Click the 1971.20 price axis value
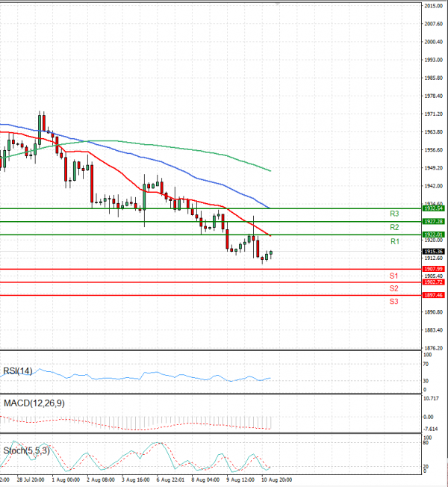 click(x=433, y=114)
